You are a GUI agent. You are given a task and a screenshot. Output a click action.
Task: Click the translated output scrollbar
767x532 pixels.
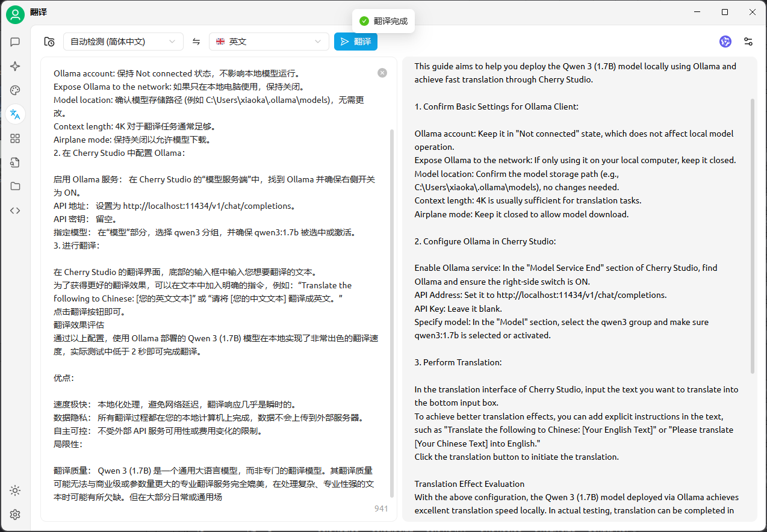pyautogui.click(x=752, y=236)
